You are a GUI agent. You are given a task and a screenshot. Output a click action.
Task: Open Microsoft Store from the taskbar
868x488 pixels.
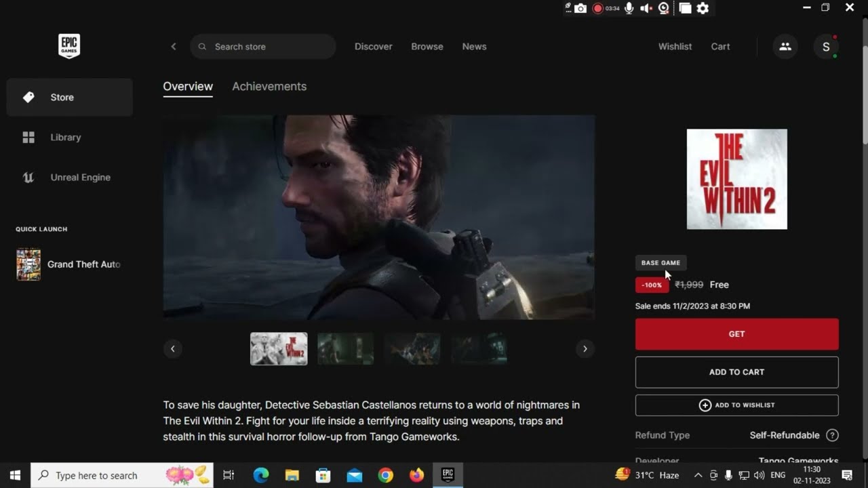323,475
